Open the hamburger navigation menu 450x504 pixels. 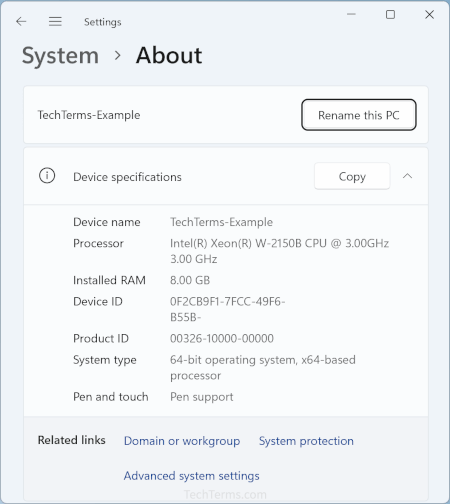[x=55, y=22]
